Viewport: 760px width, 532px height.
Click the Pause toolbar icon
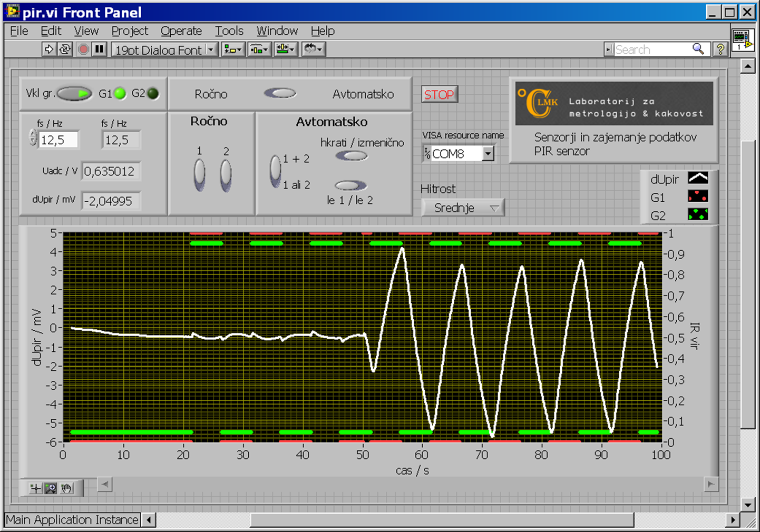tap(99, 49)
